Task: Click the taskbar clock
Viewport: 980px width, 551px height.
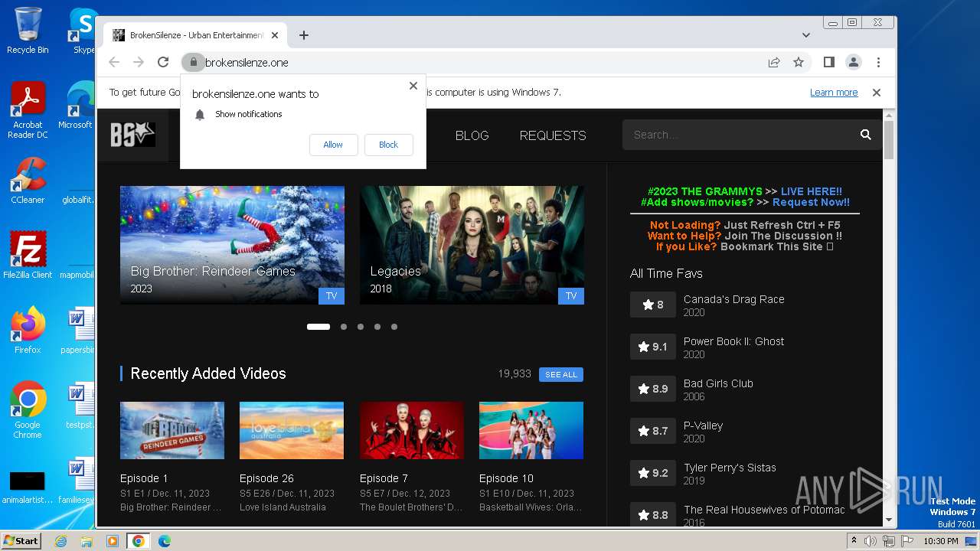Action: (941, 541)
